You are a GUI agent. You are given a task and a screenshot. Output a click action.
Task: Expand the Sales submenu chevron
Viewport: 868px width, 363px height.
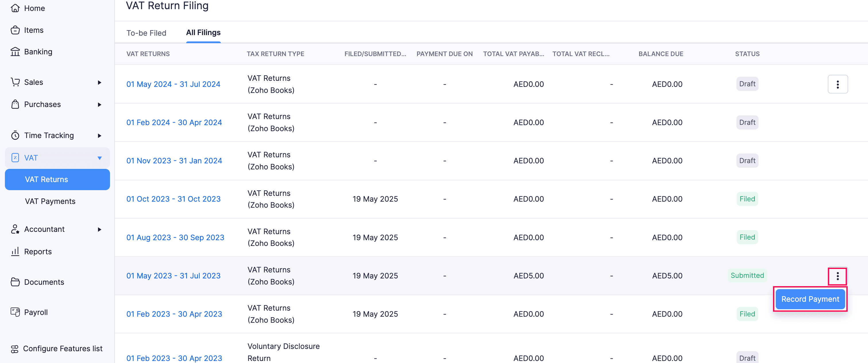(x=99, y=82)
